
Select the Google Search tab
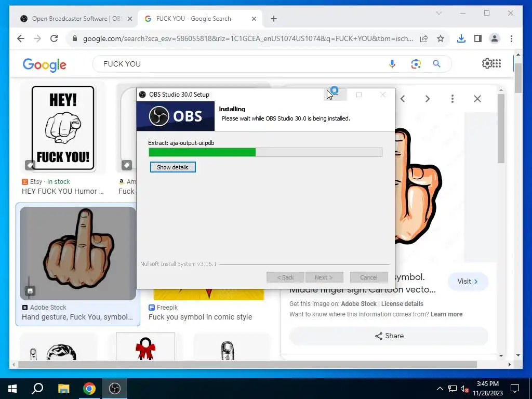[x=199, y=19]
